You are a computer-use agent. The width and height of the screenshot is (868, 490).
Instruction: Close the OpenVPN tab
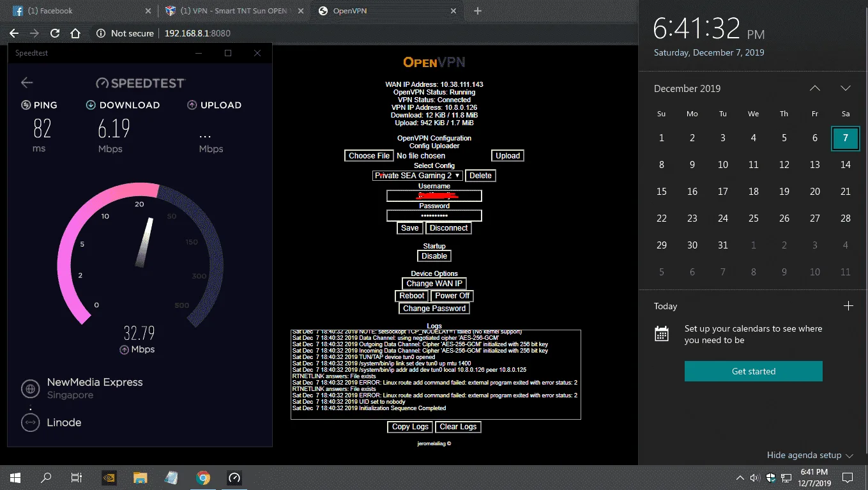coord(453,11)
